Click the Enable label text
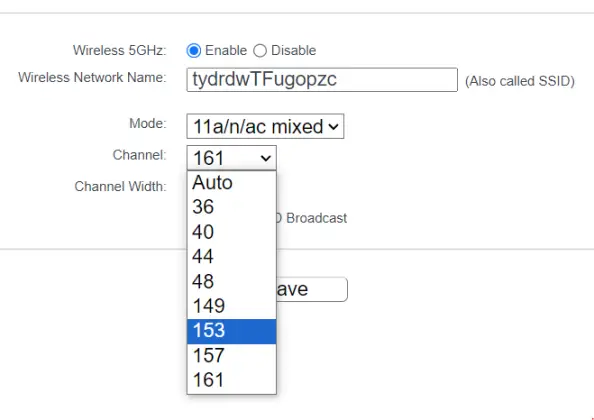Image resolution: width=594 pixels, height=420 pixels. pyautogui.click(x=226, y=50)
